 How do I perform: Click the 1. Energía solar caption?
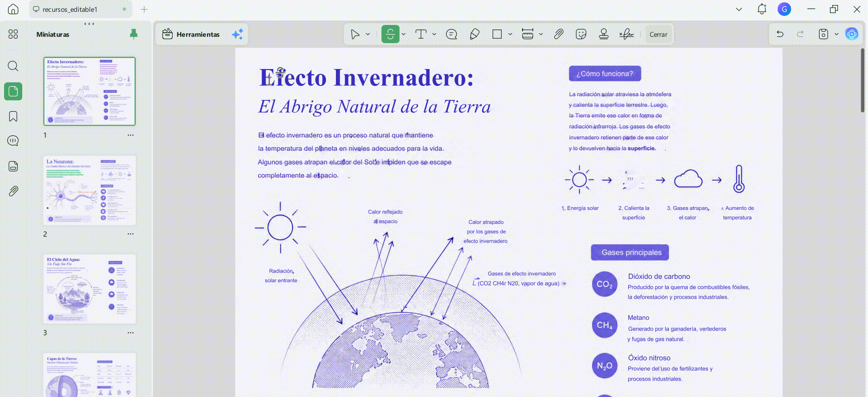pyautogui.click(x=580, y=208)
